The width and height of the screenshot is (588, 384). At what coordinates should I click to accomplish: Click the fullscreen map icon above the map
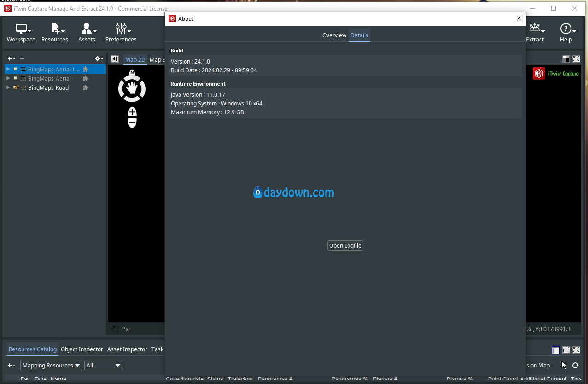pyautogui.click(x=576, y=59)
